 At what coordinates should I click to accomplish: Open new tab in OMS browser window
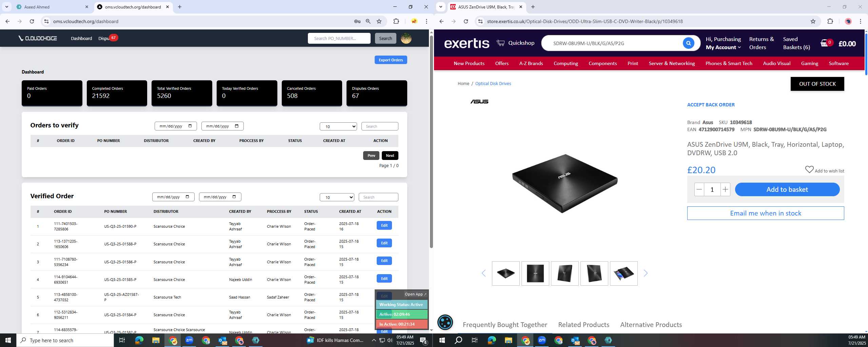180,7
